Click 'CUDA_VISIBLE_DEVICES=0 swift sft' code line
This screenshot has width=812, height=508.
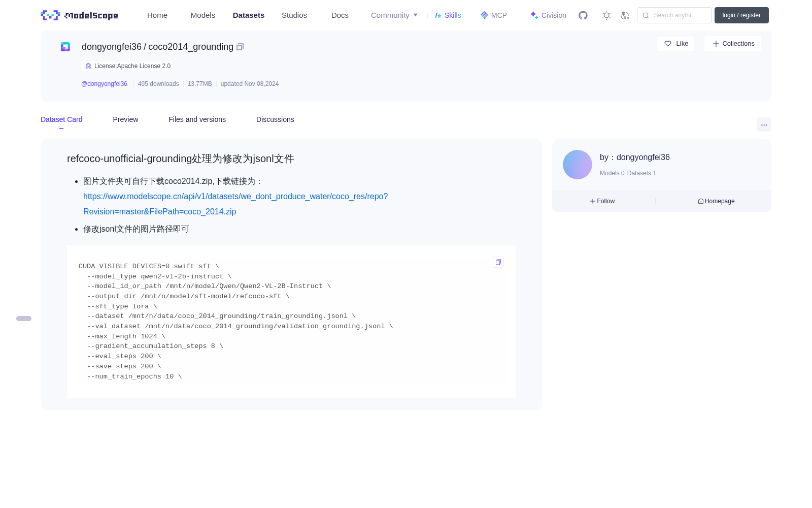tap(149, 266)
